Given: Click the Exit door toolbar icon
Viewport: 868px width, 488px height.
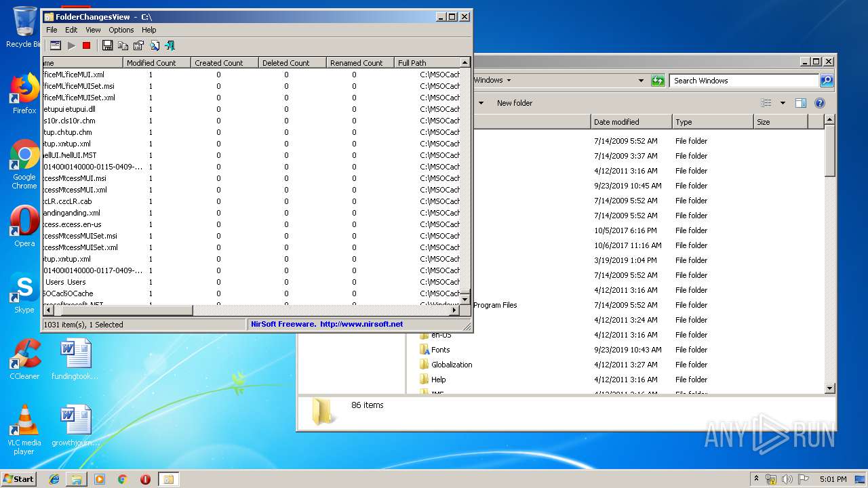Looking at the screenshot, I should click(x=170, y=45).
